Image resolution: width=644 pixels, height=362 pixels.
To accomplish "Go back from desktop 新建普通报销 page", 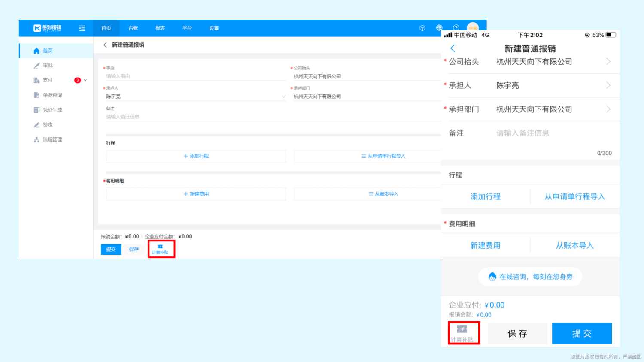I will tap(105, 45).
